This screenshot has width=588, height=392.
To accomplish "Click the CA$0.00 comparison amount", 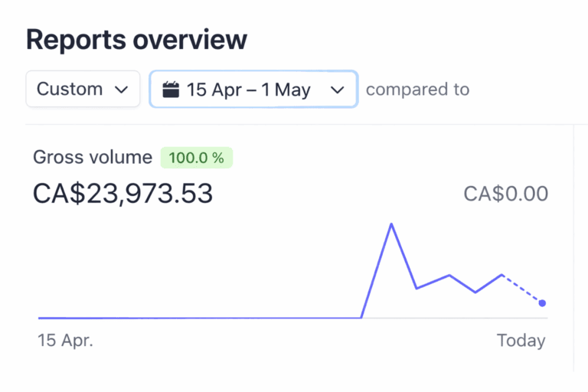I will tap(505, 194).
